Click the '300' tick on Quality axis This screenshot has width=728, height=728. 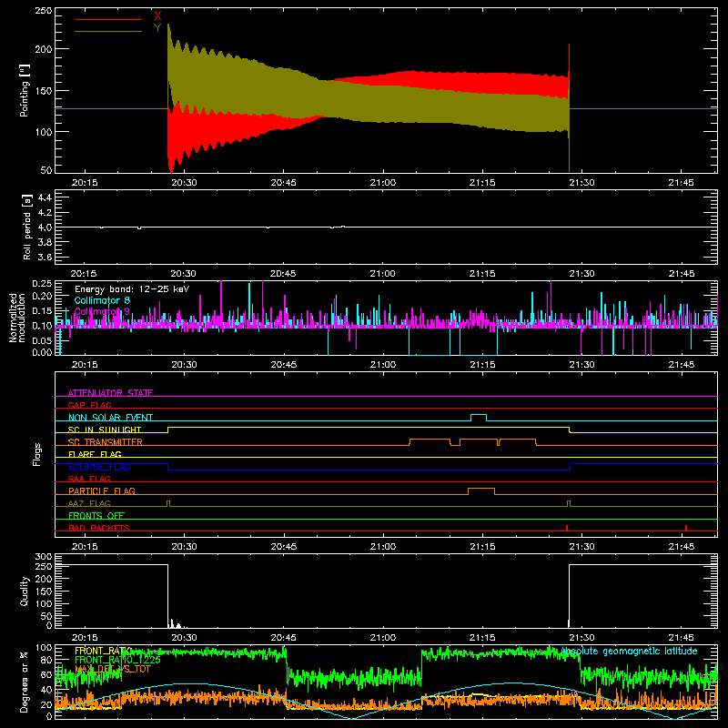(x=44, y=556)
